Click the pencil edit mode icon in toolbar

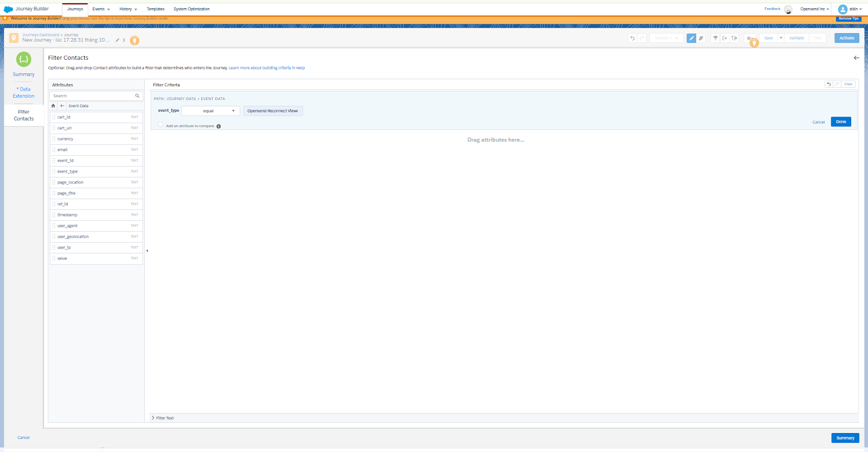(691, 38)
